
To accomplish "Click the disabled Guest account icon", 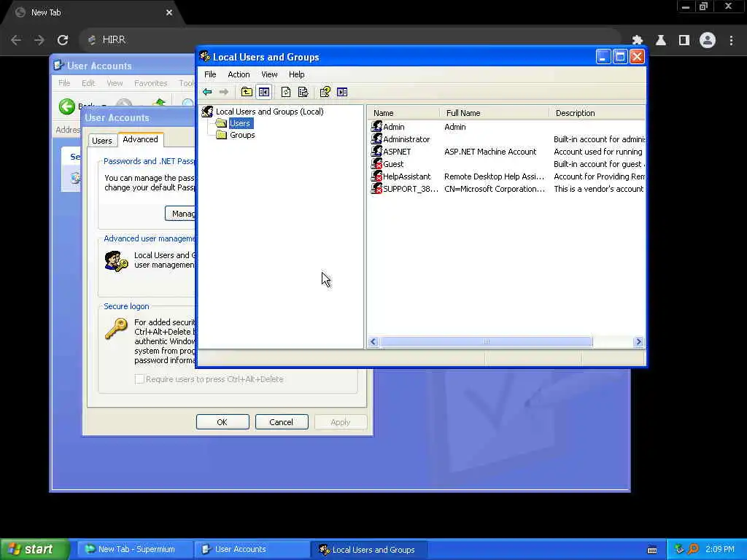I will pos(376,164).
